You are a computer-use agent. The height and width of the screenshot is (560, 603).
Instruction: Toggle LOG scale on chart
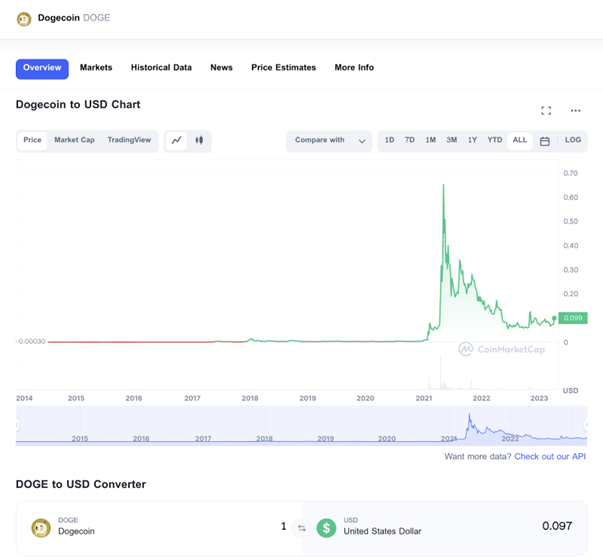tap(573, 140)
